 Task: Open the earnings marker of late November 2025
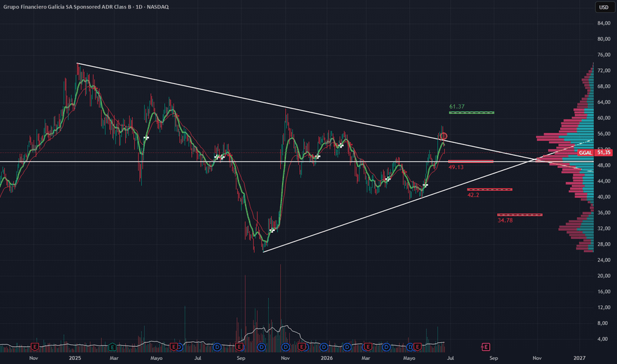301,347
